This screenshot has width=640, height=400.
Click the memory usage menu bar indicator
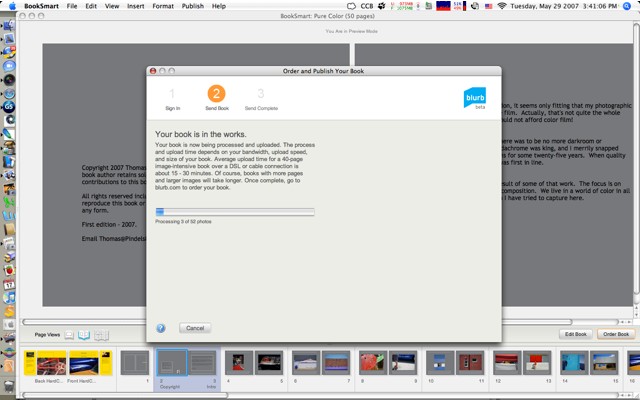[402, 6]
